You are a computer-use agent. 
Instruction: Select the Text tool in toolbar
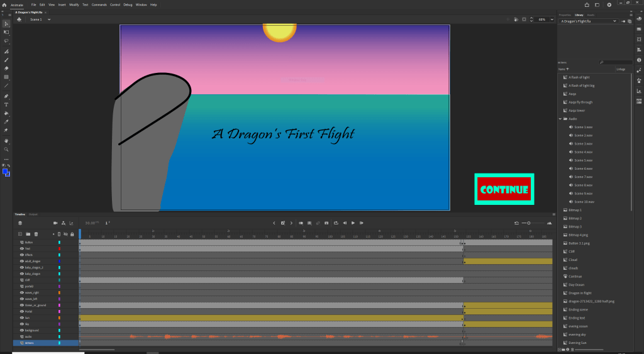click(6, 104)
